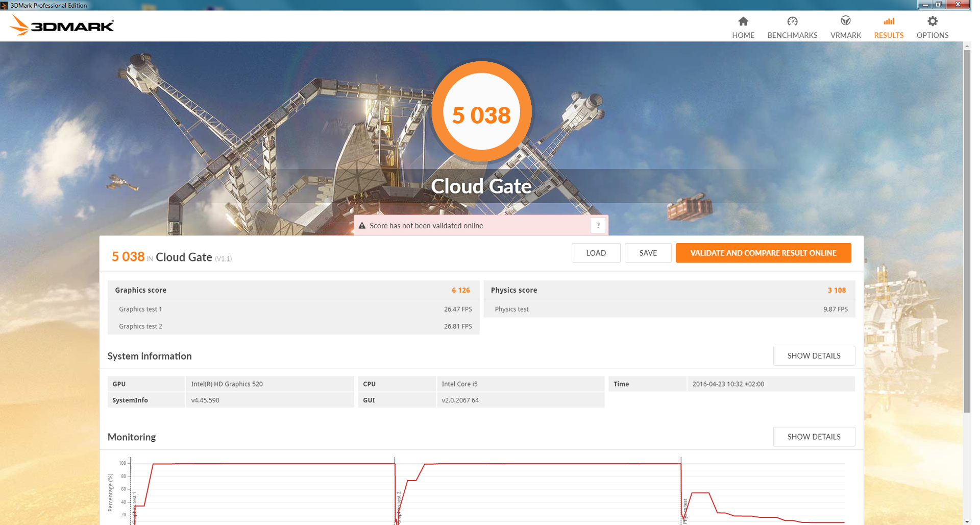This screenshot has height=525, width=980.
Task: Click 'Intel(R) HD Graphics 520' GPU value
Action: 227,384
